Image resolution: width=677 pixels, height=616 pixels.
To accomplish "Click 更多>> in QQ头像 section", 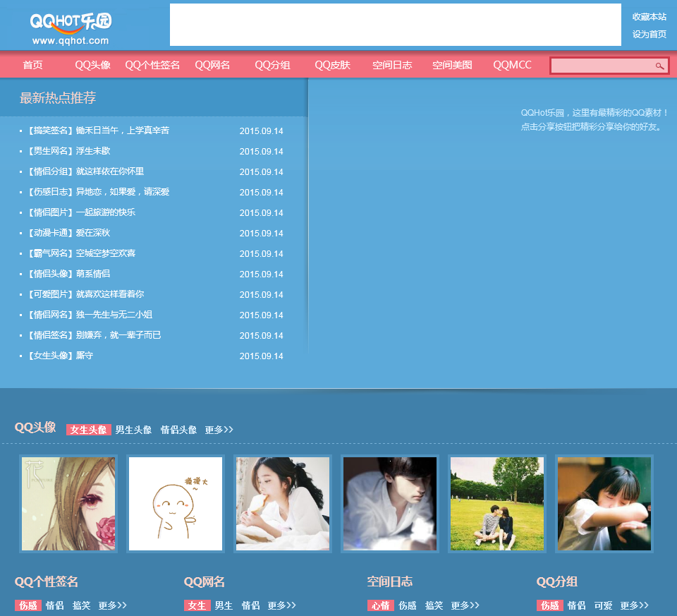I will click(x=219, y=430).
